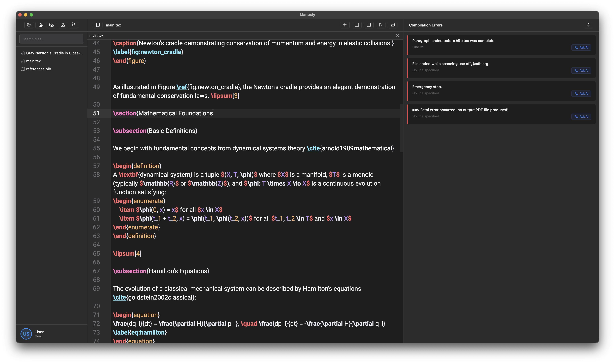The height and width of the screenshot is (364, 615).
Task: Open references.bib in file tree
Action: tap(39, 69)
